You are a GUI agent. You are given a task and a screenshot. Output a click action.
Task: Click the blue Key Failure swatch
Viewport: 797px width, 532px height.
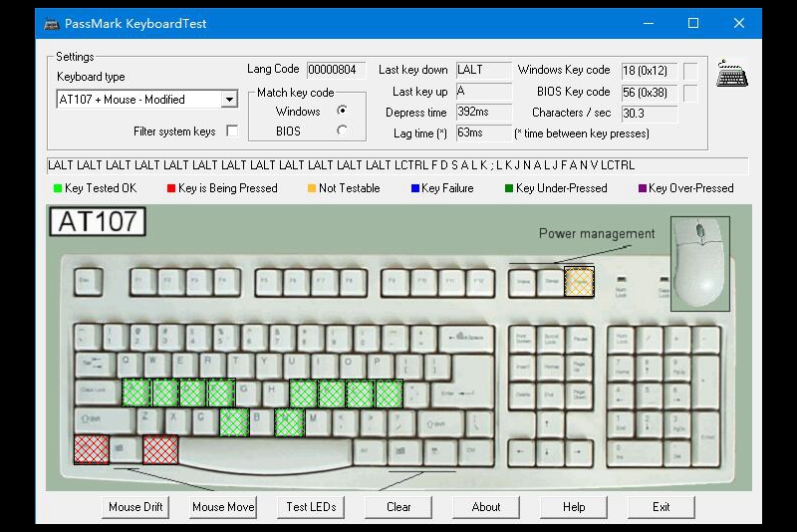[414, 188]
